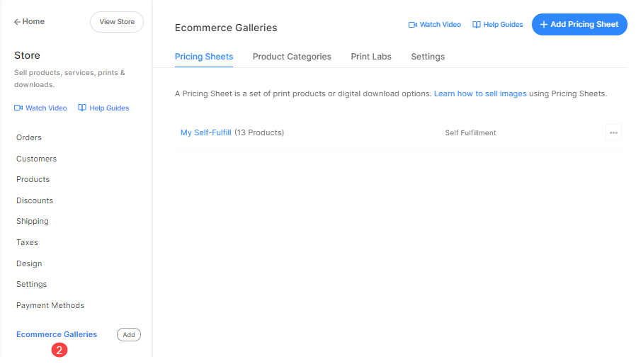
Task: Click the back arrow next to Home
Action: [17, 22]
